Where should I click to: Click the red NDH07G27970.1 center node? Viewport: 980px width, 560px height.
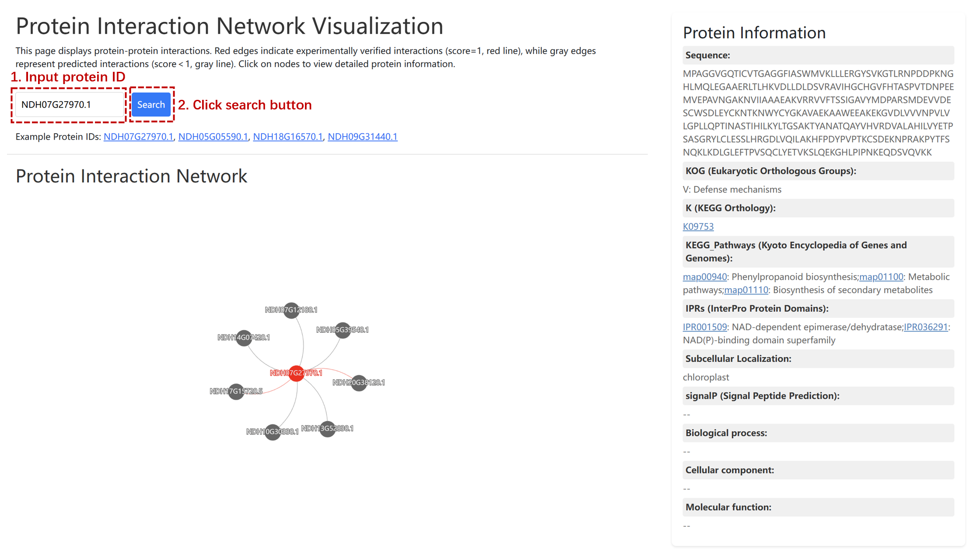tap(297, 373)
